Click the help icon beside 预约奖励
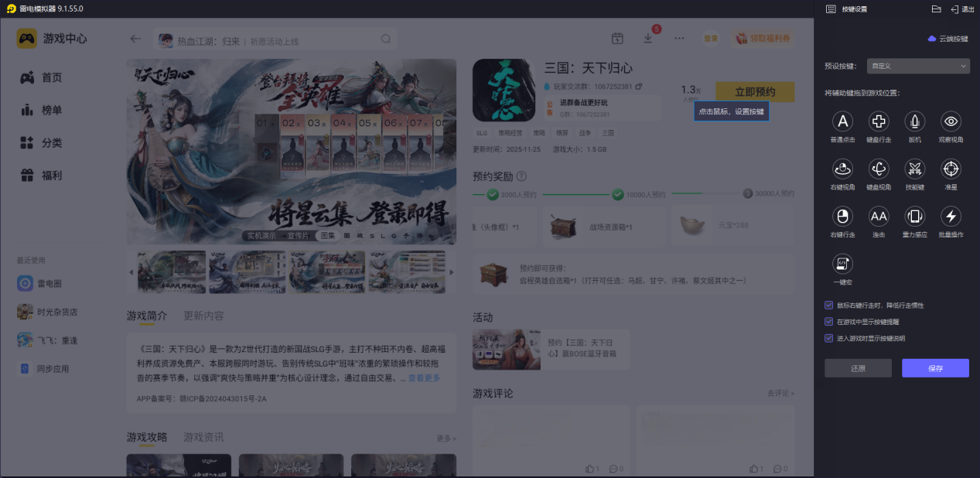980x478 pixels. pos(521,176)
